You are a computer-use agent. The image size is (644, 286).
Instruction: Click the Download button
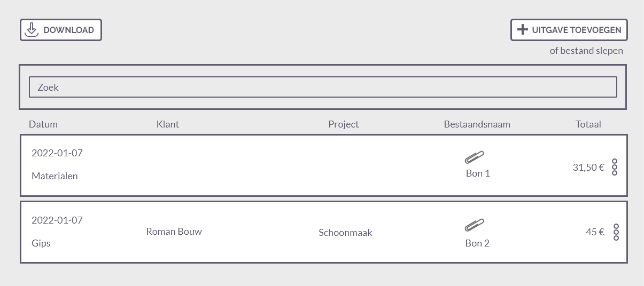(x=61, y=30)
